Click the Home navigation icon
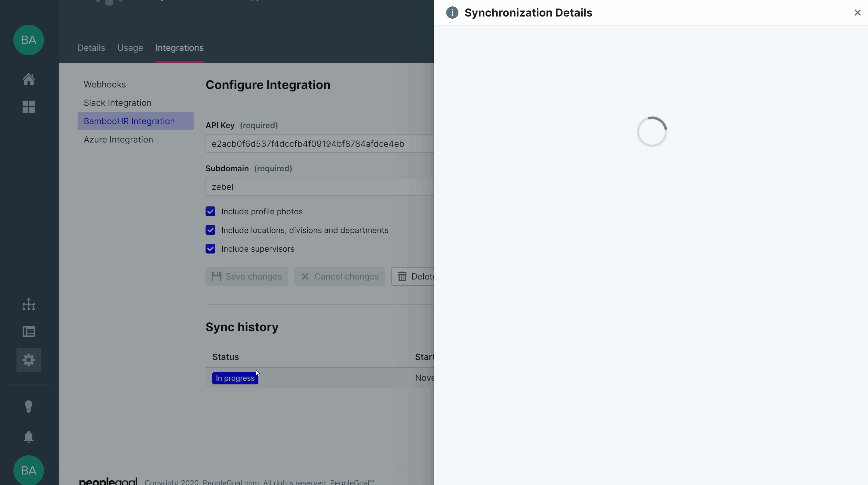 (x=29, y=79)
